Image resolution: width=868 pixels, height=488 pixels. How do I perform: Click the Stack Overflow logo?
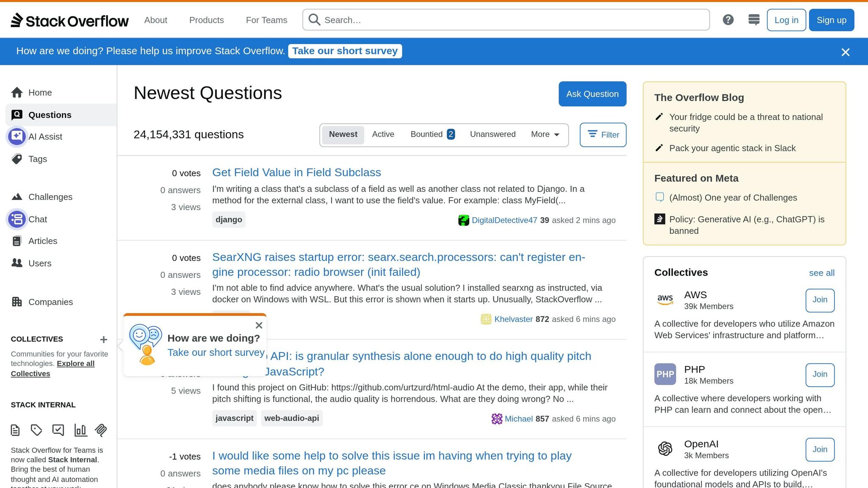tap(70, 20)
